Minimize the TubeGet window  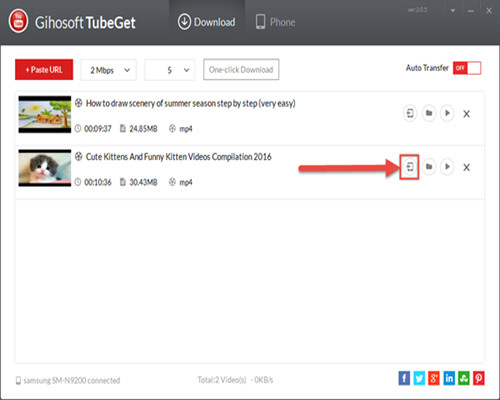[471, 11]
